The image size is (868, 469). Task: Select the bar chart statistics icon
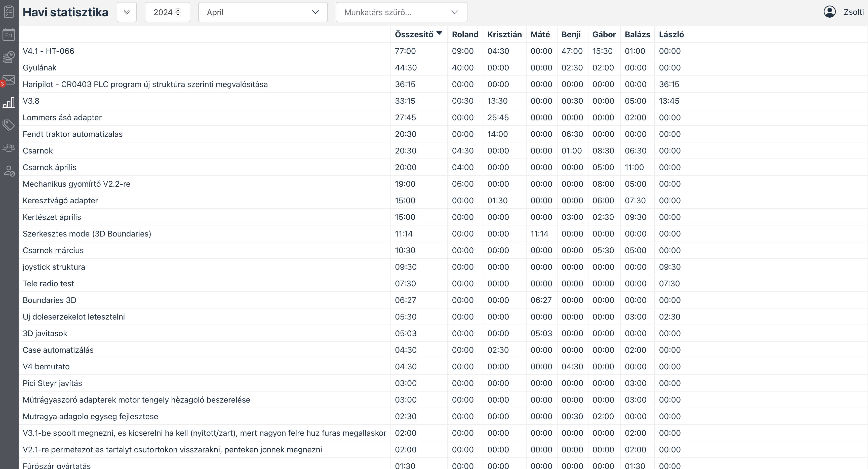[9, 102]
